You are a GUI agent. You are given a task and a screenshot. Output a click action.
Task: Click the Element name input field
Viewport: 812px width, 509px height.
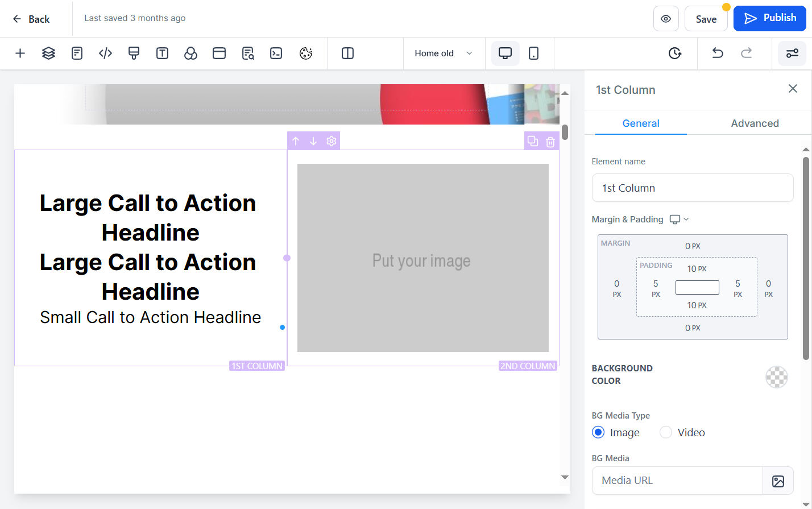693,188
